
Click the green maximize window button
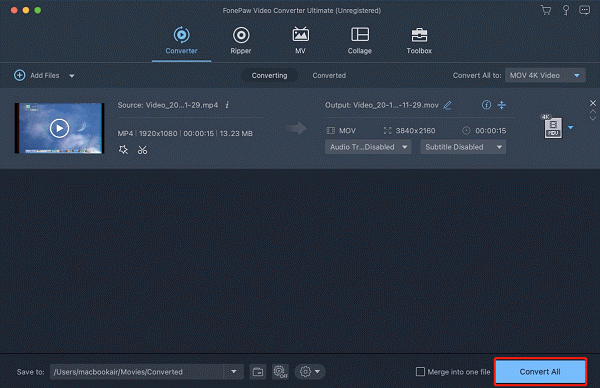(38, 10)
